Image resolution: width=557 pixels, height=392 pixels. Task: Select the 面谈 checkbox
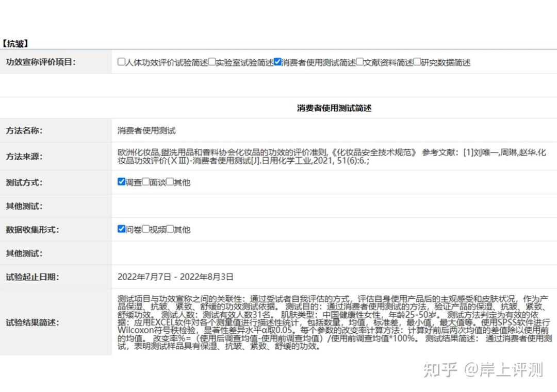pos(145,182)
